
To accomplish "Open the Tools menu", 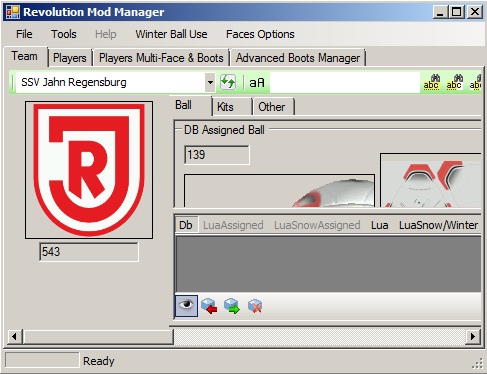I will (64, 34).
